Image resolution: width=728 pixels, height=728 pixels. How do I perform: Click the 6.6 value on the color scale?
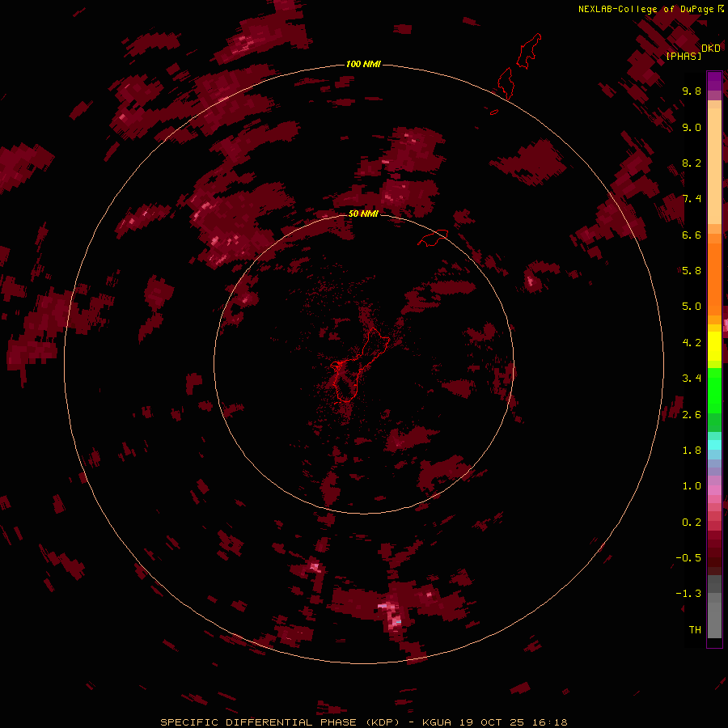[x=692, y=235]
